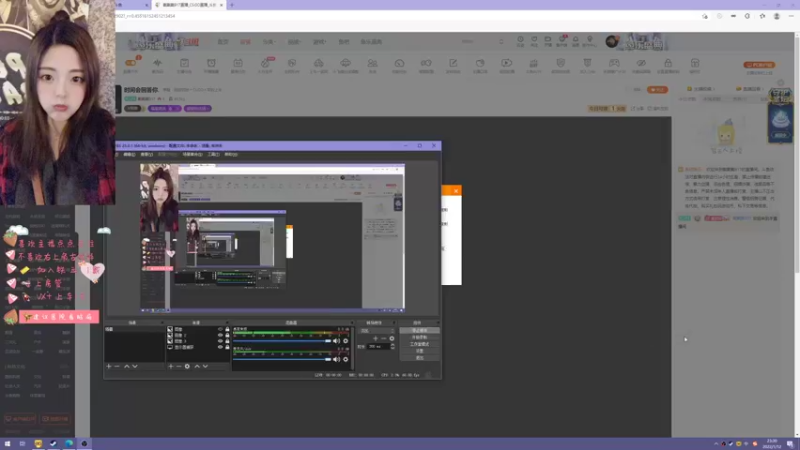800x450 pixels.
Task: Click the orange follow button beside room title
Action: point(657,90)
